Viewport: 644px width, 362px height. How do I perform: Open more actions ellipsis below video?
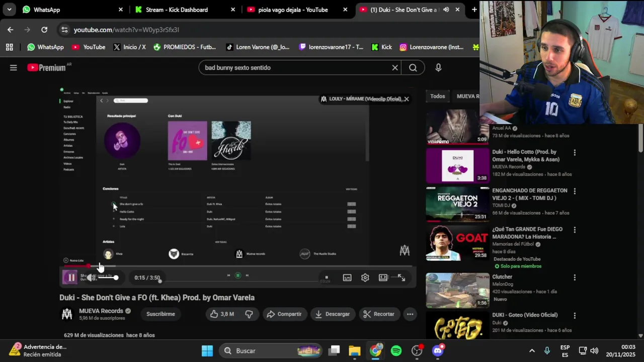(410, 314)
